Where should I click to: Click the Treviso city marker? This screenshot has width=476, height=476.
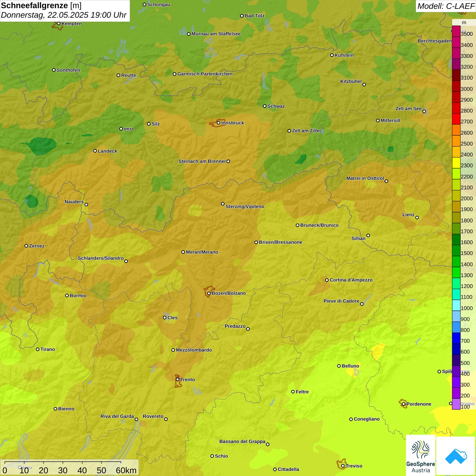[343, 466]
